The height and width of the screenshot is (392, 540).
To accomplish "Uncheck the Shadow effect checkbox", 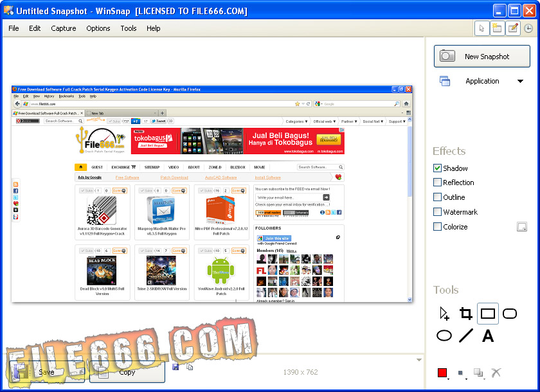I will point(437,168).
